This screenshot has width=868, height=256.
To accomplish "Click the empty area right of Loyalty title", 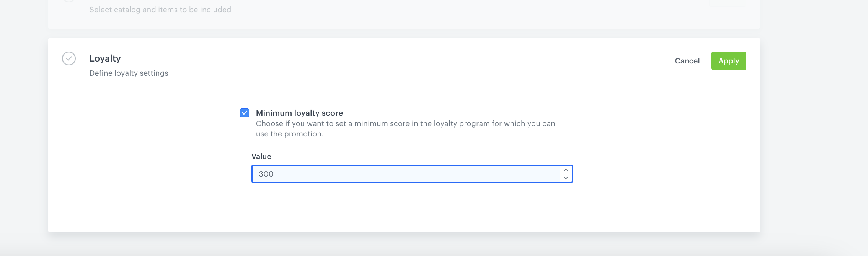I will coord(383,58).
